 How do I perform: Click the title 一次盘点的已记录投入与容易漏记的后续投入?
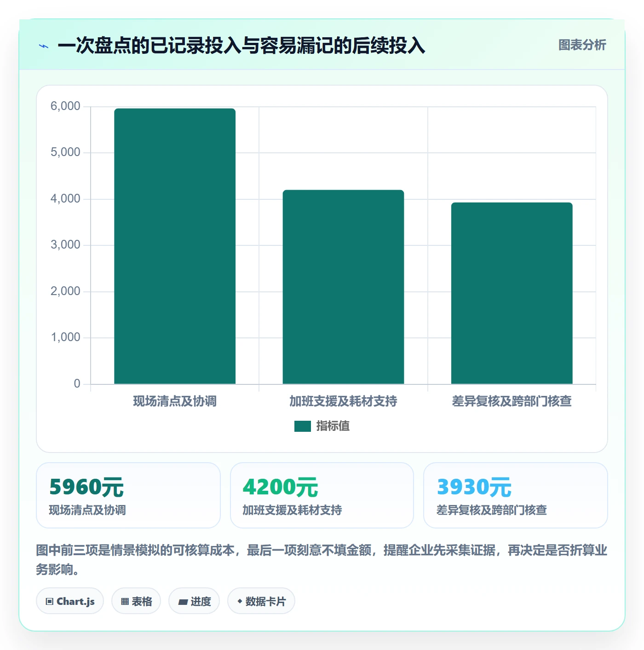click(241, 46)
